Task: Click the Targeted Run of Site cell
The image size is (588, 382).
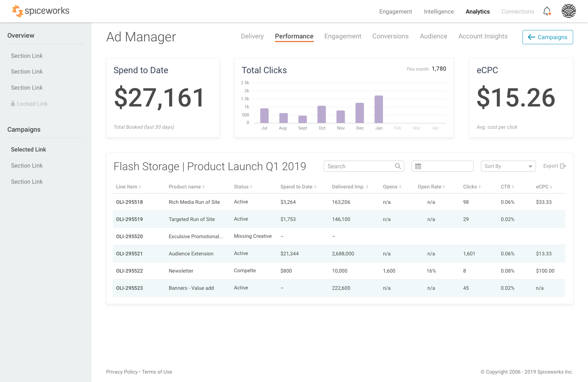Action: 192,219
